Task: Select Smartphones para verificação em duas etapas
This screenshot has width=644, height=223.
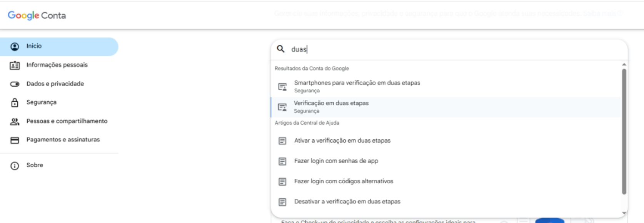Action: point(446,87)
